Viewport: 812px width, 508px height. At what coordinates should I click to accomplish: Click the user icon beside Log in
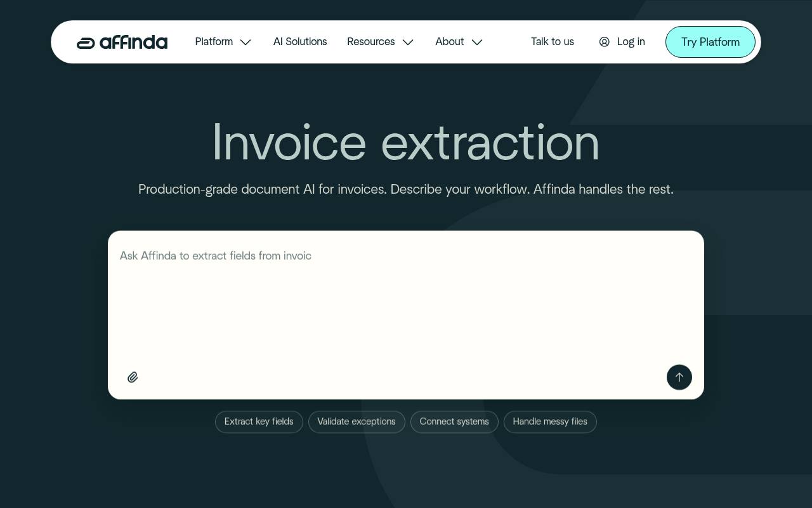click(x=605, y=42)
